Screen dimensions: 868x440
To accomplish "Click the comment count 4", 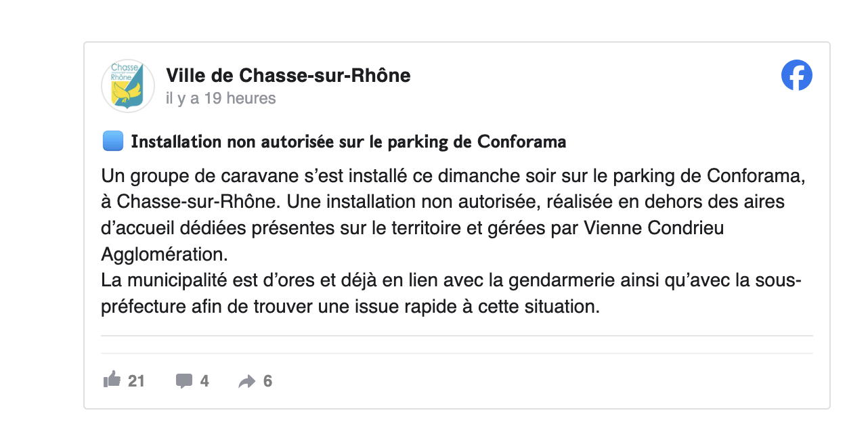I will tap(204, 381).
